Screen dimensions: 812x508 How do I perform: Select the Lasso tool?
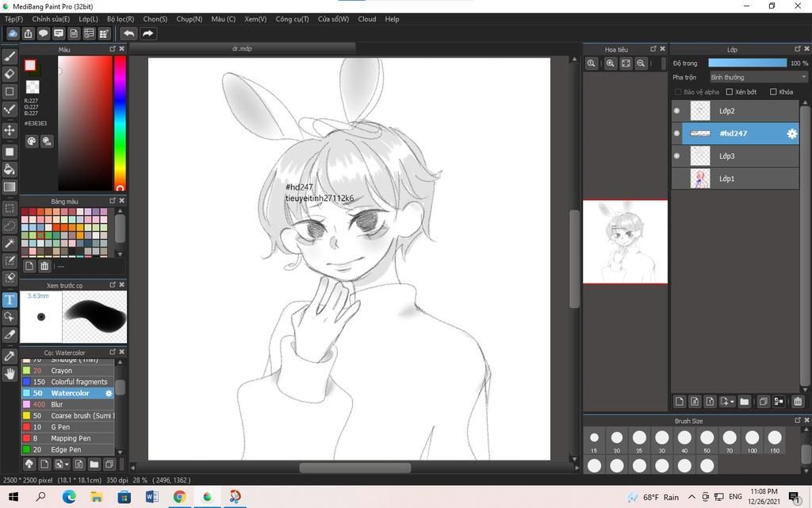[x=10, y=226]
